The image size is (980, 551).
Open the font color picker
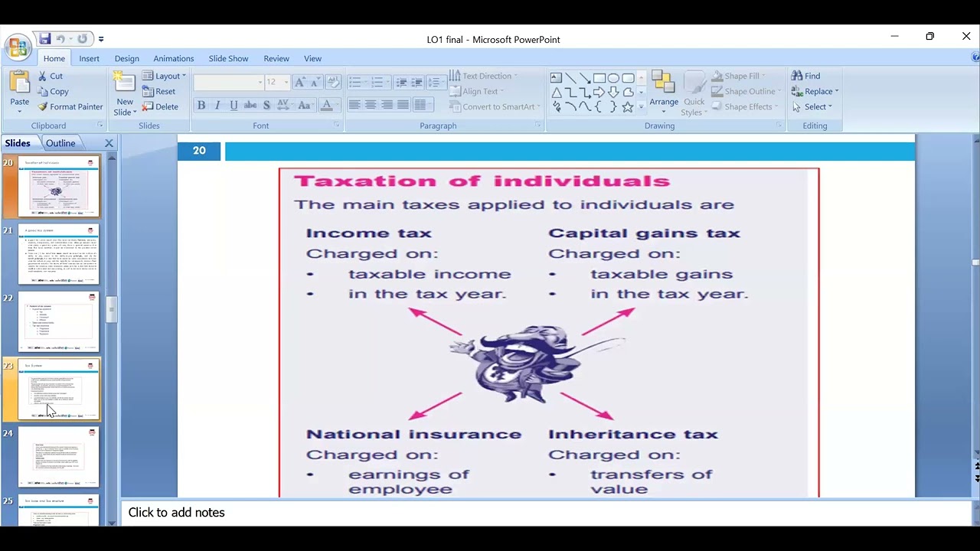click(329, 105)
